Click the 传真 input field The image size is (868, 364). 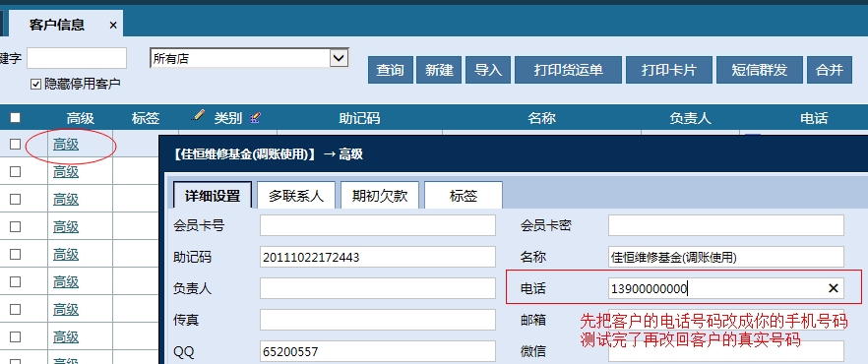tap(378, 320)
